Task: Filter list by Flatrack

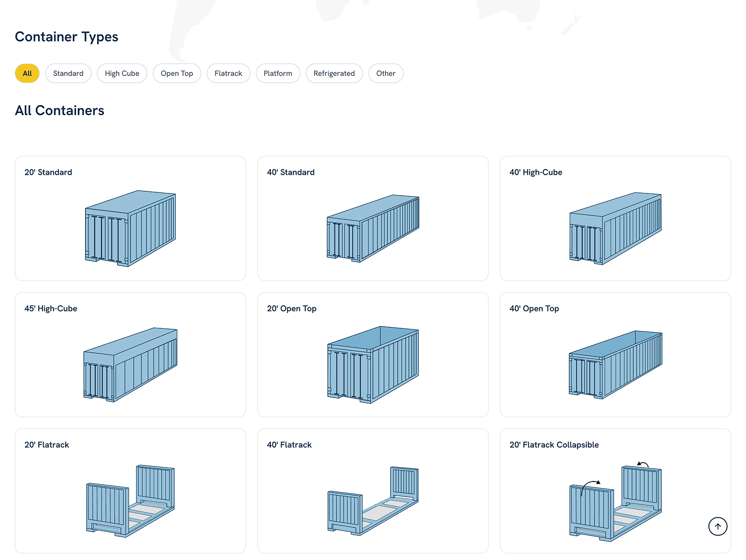Action: [228, 74]
